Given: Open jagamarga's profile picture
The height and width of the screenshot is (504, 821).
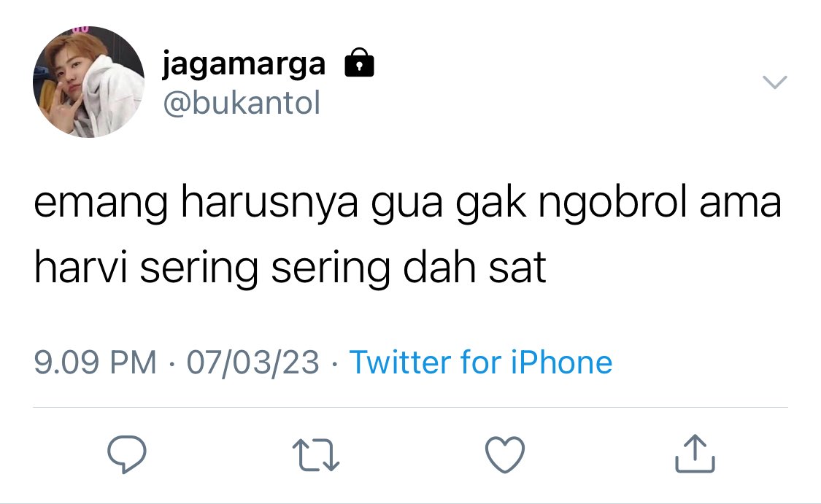Looking at the screenshot, I should tap(88, 82).
